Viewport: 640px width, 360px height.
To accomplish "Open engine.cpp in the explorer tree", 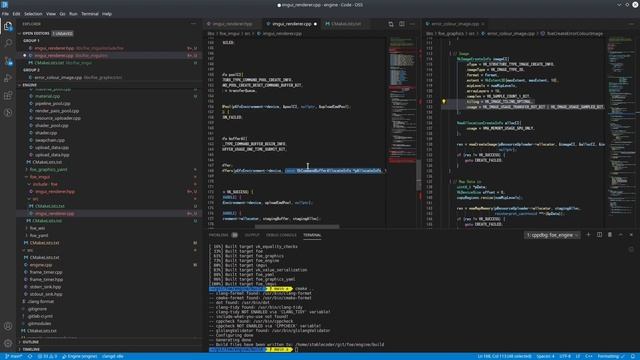I will pyautogui.click(x=41, y=265).
